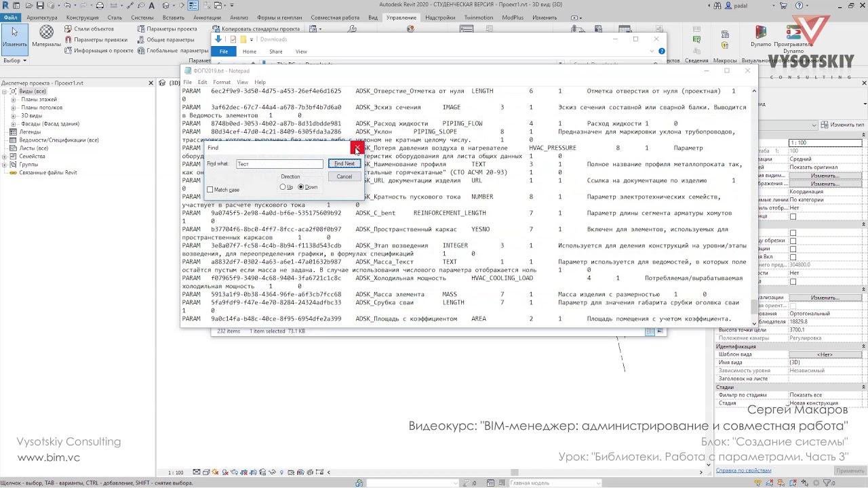Image resolution: width=868 pixels, height=488 pixels.
Task: Open Параметры проекта in the ribbon
Action: click(x=167, y=29)
